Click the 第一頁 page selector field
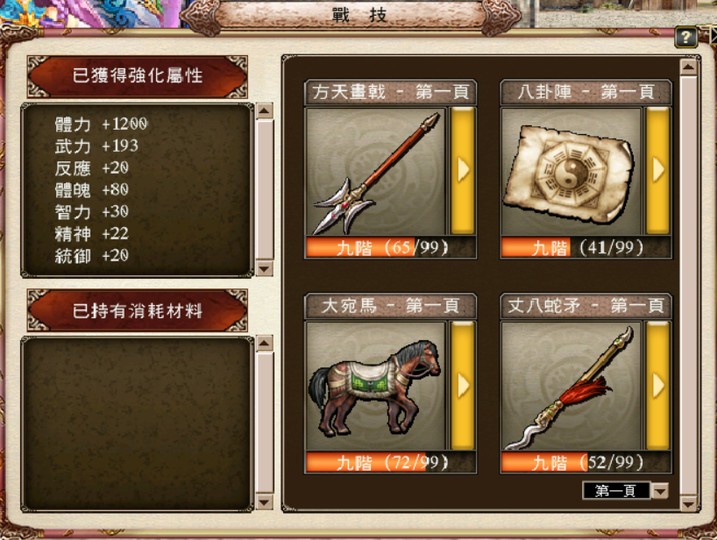This screenshot has height=540, width=717. tap(616, 491)
